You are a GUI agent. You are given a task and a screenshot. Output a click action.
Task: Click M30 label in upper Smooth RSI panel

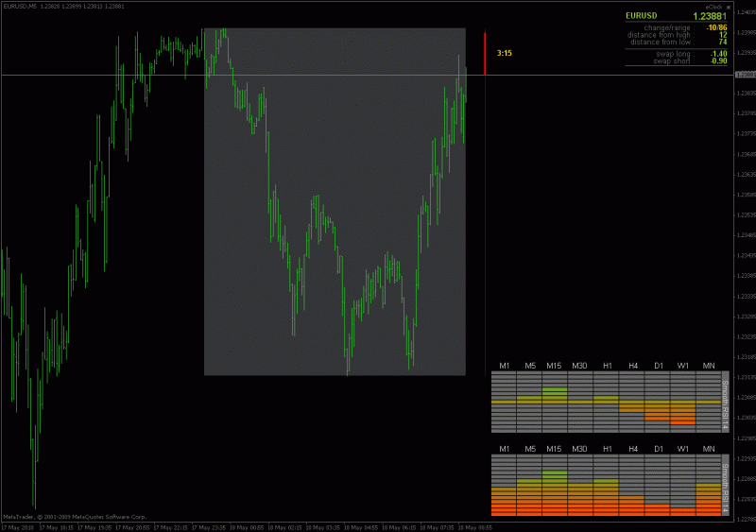[579, 366]
